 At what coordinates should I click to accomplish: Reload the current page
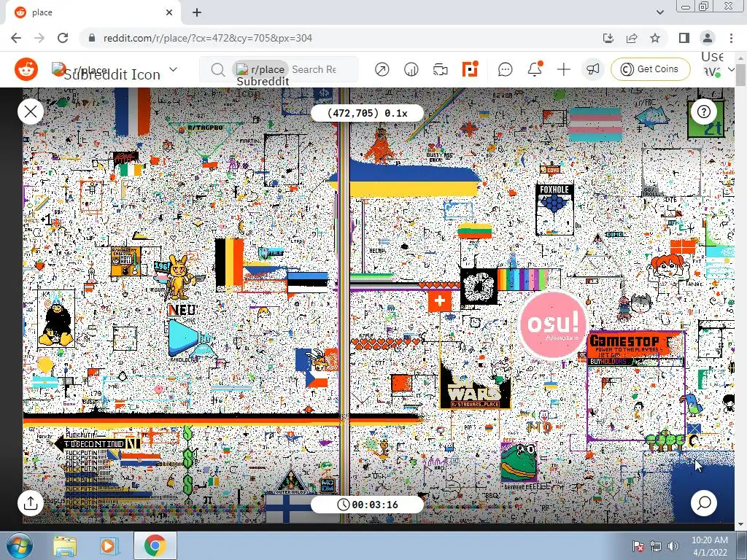pos(63,38)
